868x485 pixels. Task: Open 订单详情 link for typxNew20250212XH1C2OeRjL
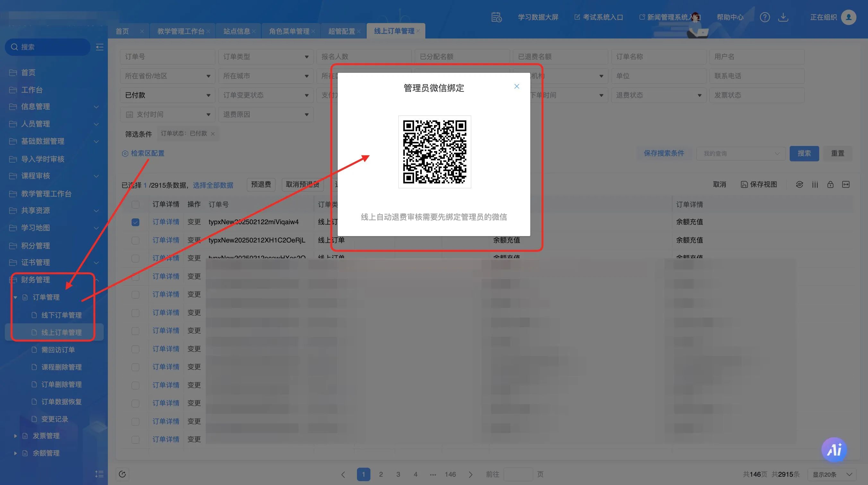(166, 240)
